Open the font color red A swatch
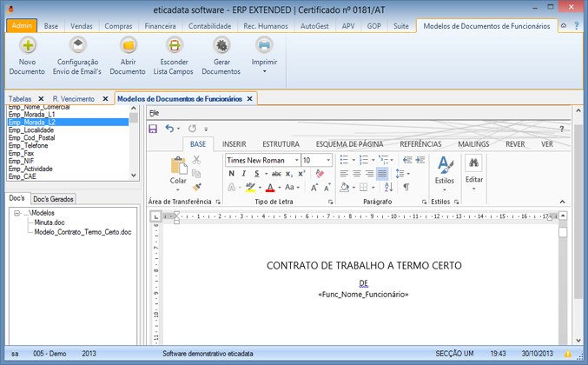 pos(271,187)
